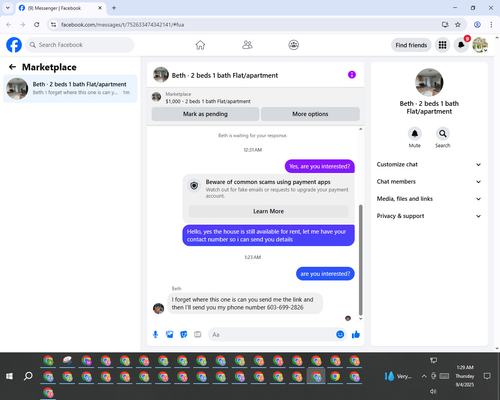Open Chrome's three-dot menu
This screenshot has width=500, height=400.
(x=491, y=25)
